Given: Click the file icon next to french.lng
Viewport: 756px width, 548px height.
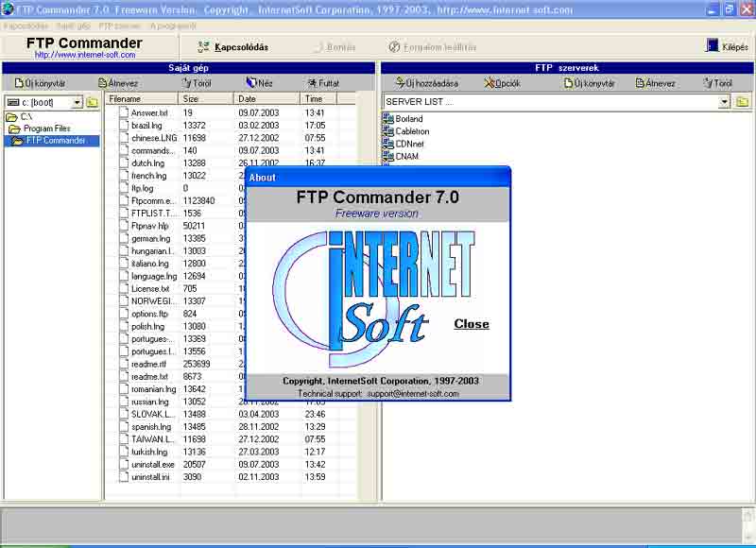Looking at the screenshot, I should [124, 176].
